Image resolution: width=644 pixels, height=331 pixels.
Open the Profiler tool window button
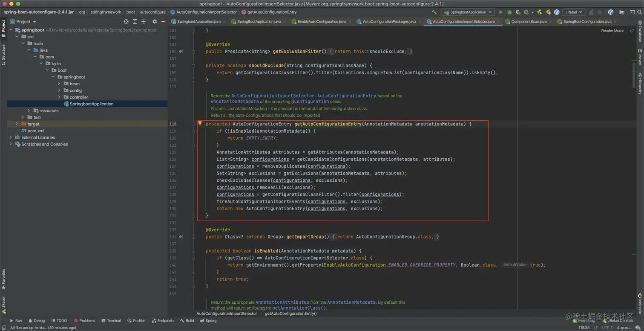(x=136, y=321)
